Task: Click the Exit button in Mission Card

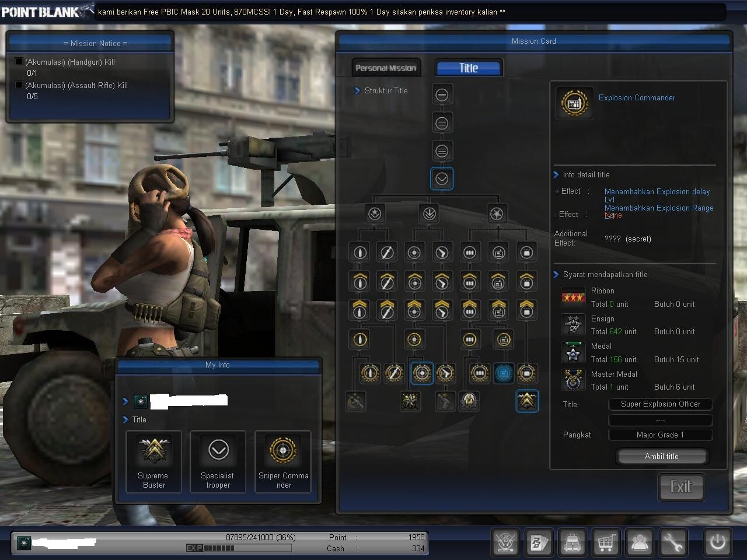Action: click(x=681, y=487)
